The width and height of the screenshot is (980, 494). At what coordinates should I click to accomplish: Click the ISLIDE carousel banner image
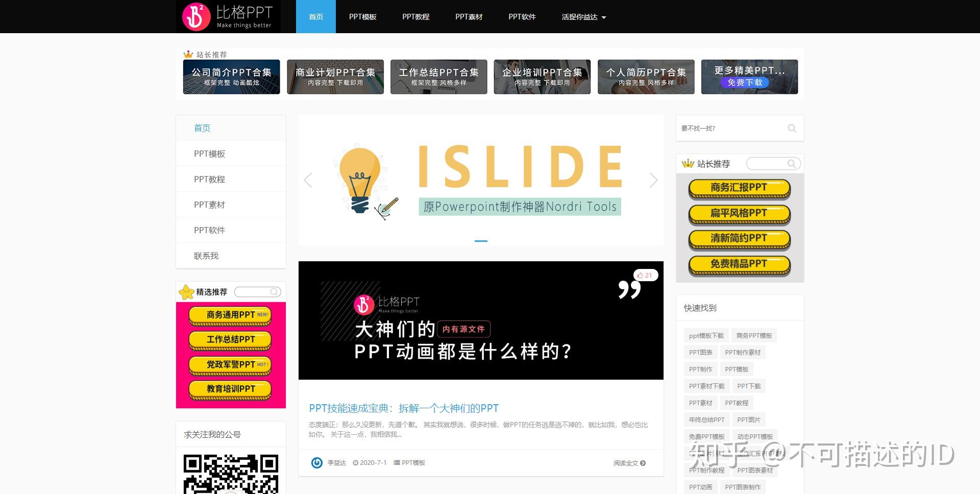click(481, 179)
